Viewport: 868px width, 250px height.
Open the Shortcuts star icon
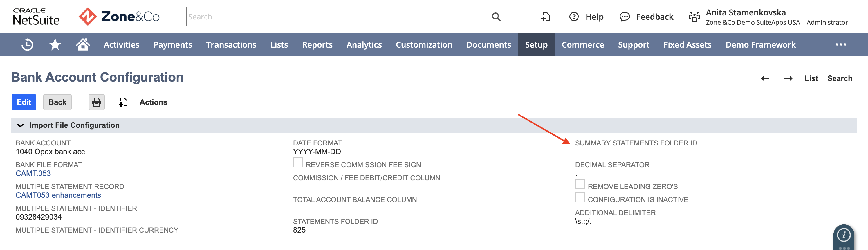[x=55, y=44]
